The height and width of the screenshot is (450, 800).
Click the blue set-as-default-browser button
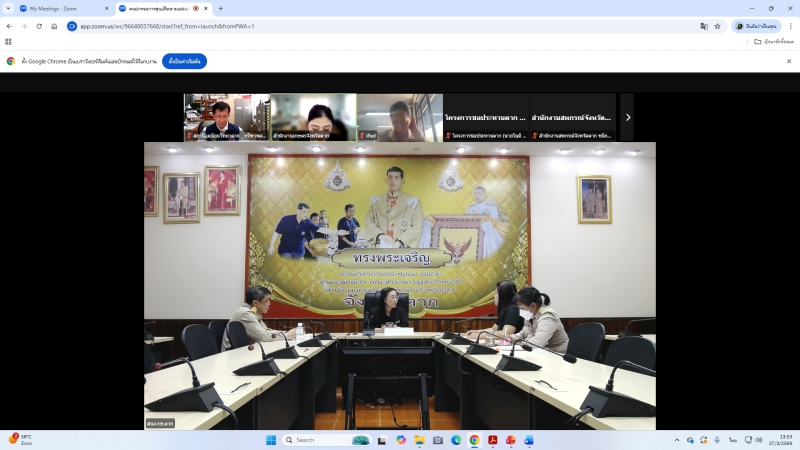pyautogui.click(x=184, y=61)
